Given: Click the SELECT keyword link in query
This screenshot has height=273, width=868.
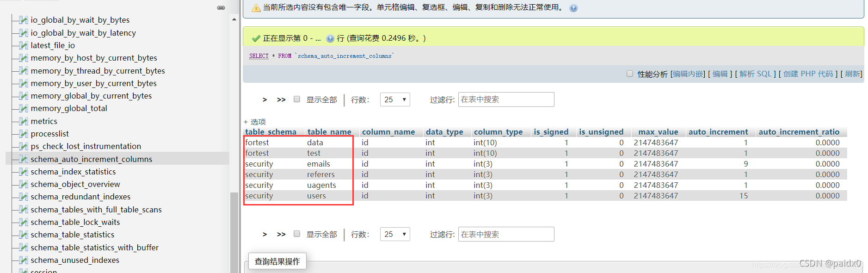Looking at the screenshot, I should tap(259, 56).
